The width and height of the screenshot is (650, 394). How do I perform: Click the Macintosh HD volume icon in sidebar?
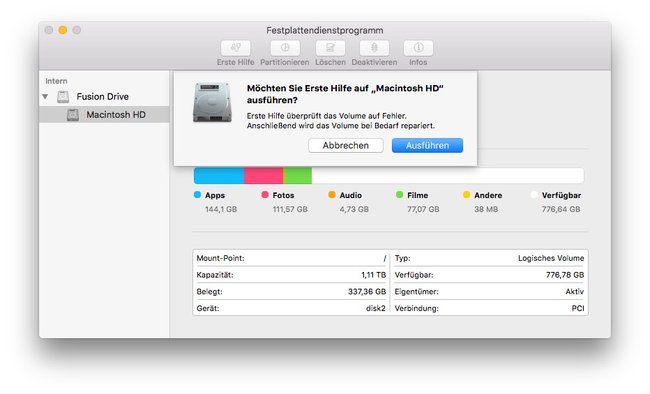[x=73, y=115]
